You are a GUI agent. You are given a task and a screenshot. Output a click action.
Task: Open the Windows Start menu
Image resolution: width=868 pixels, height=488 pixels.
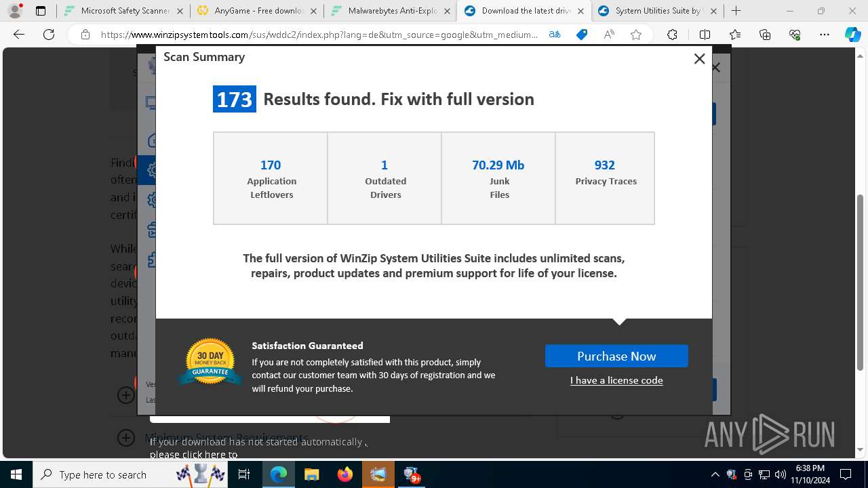pyautogui.click(x=16, y=474)
